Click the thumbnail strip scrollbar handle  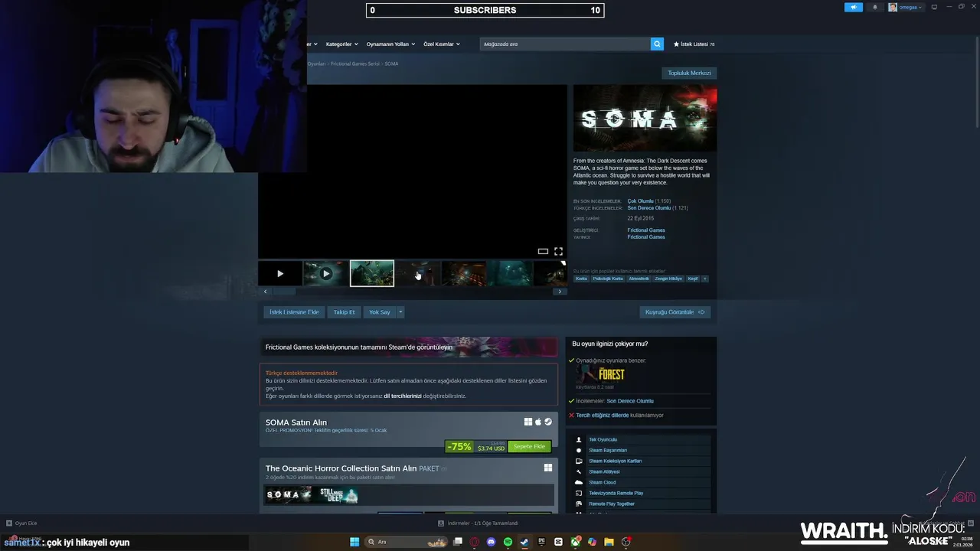(x=285, y=292)
